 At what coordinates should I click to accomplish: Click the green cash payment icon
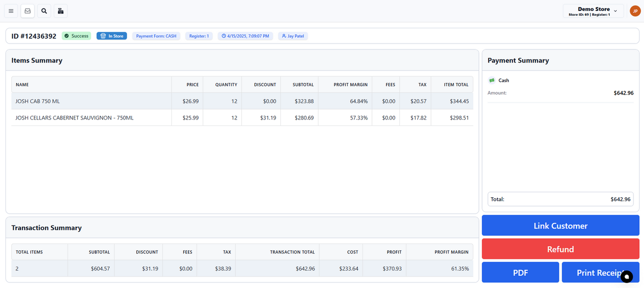(x=492, y=80)
